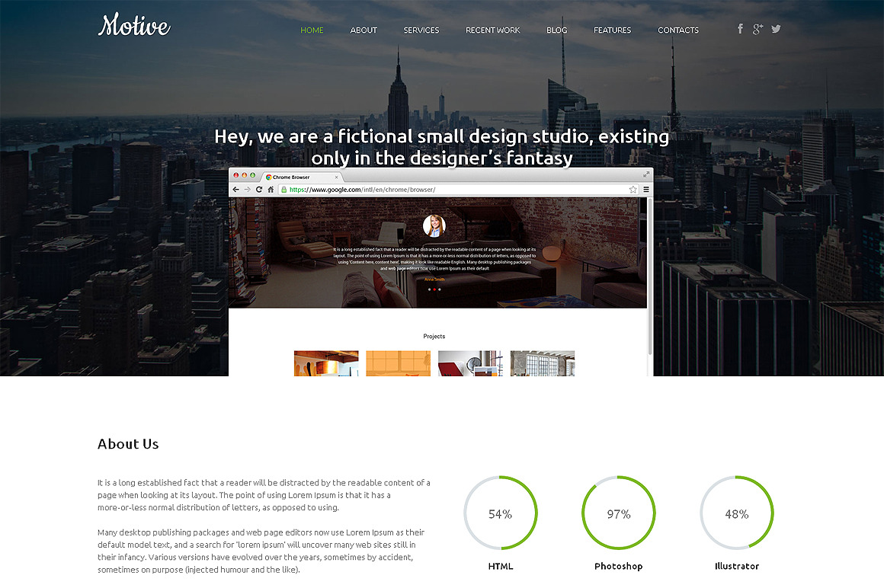The width and height of the screenshot is (884, 588).
Task: Click the Photoshop 97% progress circle
Action: [x=618, y=513]
